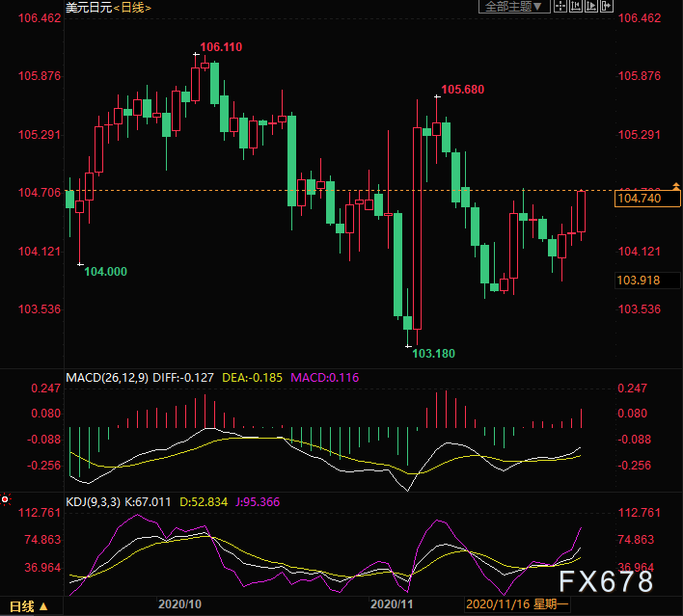Click the red circle marker at left edge
The image size is (683, 616).
pos(5,499)
